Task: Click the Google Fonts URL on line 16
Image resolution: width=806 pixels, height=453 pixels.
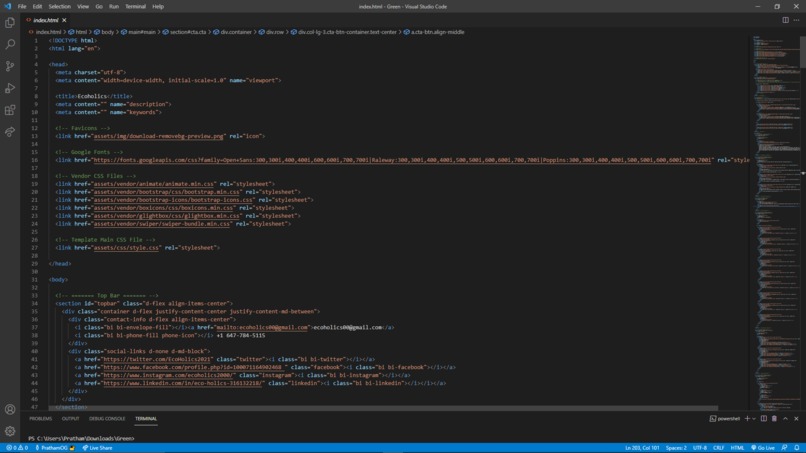Action: (x=402, y=160)
